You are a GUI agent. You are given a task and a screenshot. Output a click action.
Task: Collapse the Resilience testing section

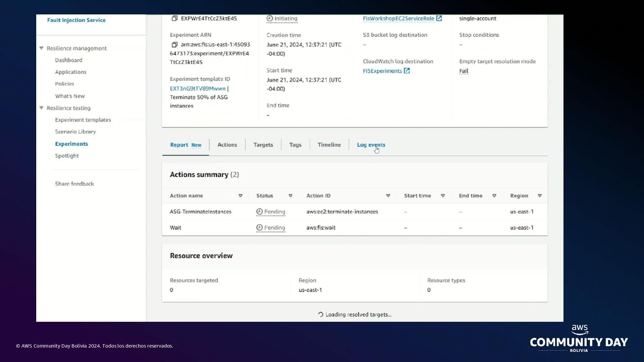(42, 108)
